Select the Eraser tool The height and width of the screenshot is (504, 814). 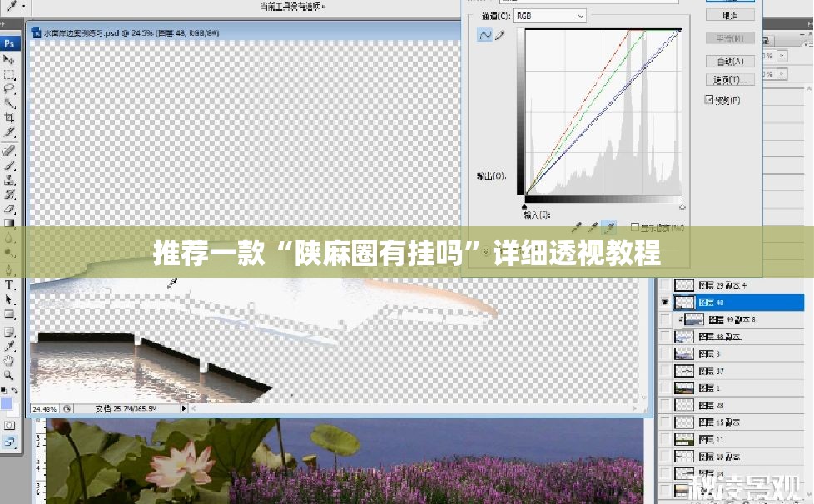(x=9, y=210)
